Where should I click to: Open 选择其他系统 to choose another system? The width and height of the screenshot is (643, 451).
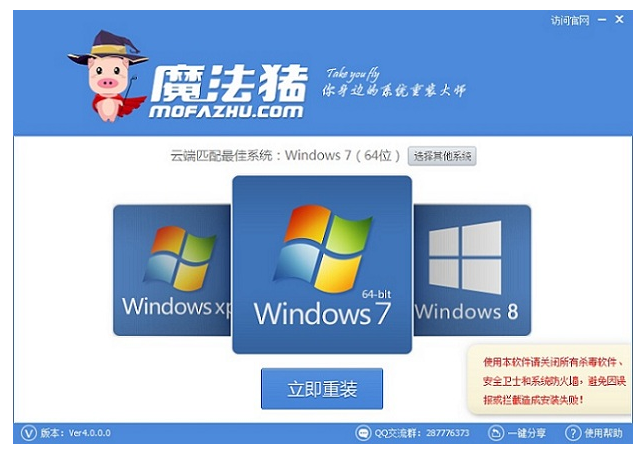pos(442,156)
